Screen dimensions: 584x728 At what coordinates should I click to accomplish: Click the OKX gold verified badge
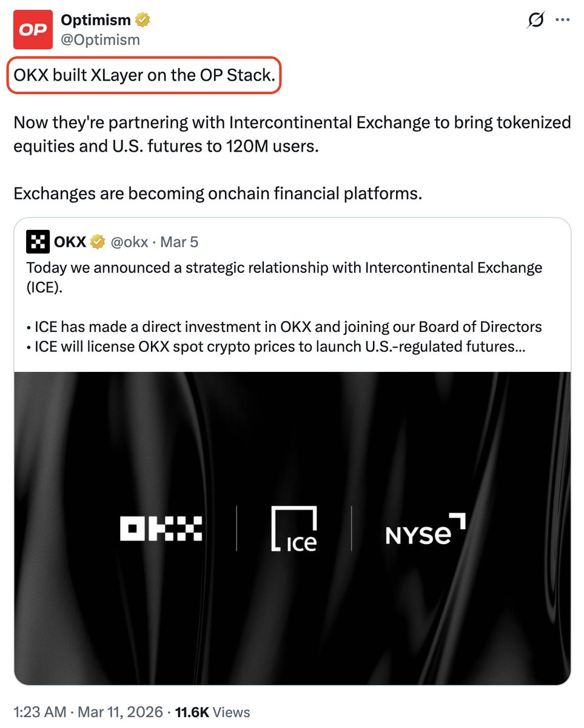98,243
